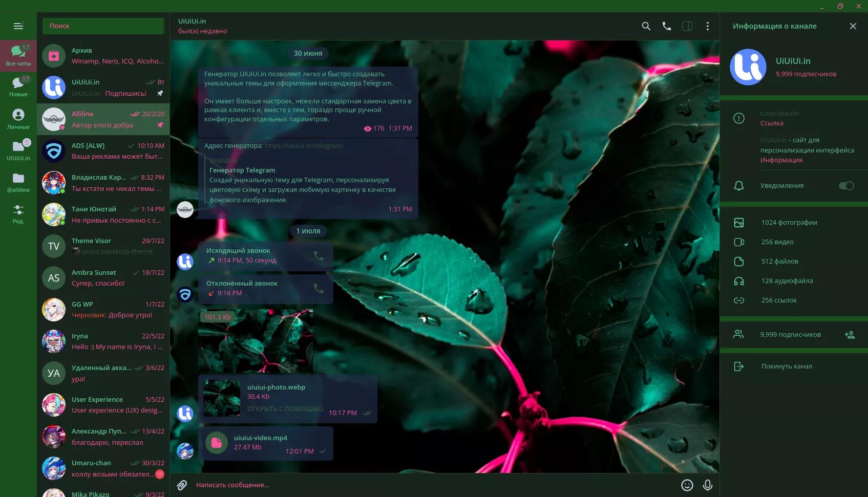Screen dimensions: 868x497
Task: Click the paperclip attach file icon
Action: 182,485
